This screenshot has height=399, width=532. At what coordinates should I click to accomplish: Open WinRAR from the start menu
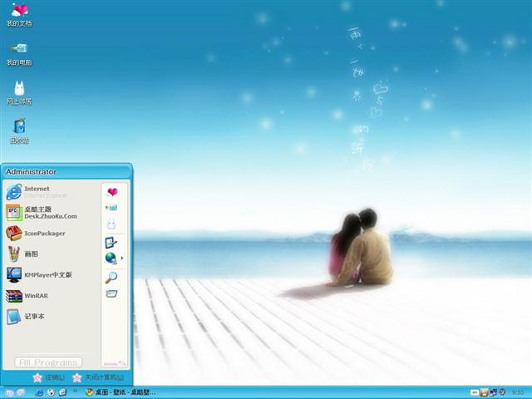click(52, 296)
